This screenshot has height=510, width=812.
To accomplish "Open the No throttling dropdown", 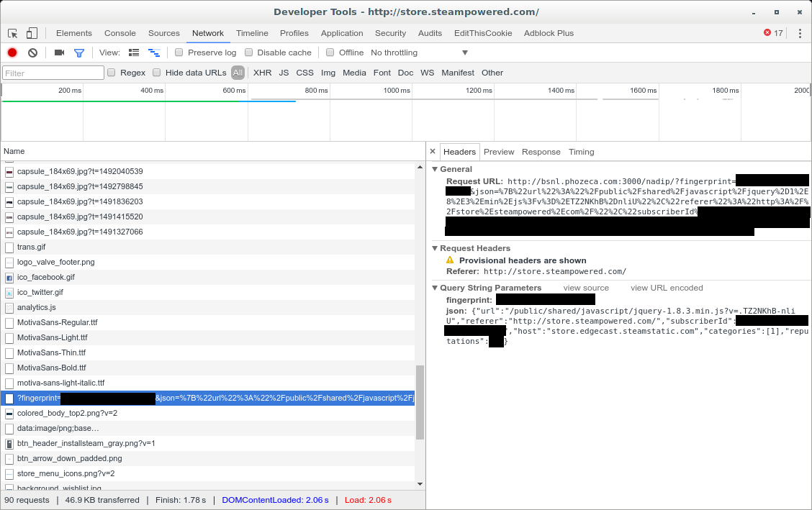I will pyautogui.click(x=419, y=53).
